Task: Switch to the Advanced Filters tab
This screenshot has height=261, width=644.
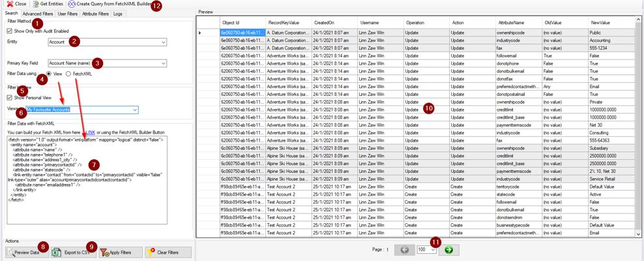Action: click(38, 13)
